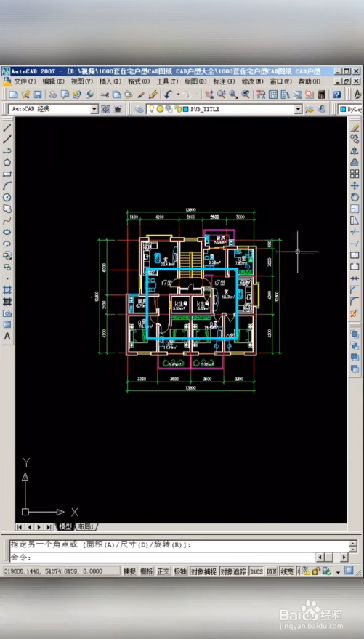The image size is (364, 639).
Task: Toggle 对象捕捉 object snap
Action: tap(203, 571)
